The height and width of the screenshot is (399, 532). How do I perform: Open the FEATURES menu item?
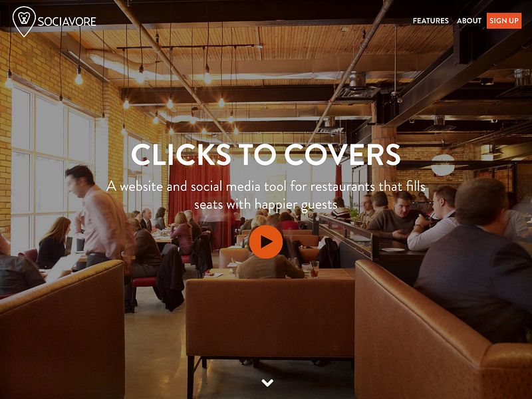click(430, 21)
